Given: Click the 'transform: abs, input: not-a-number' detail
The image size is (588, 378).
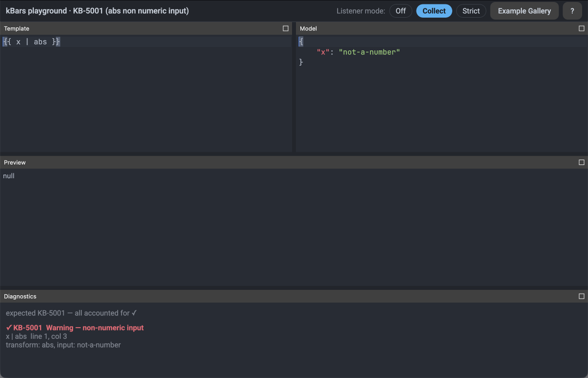Looking at the screenshot, I should pos(63,345).
